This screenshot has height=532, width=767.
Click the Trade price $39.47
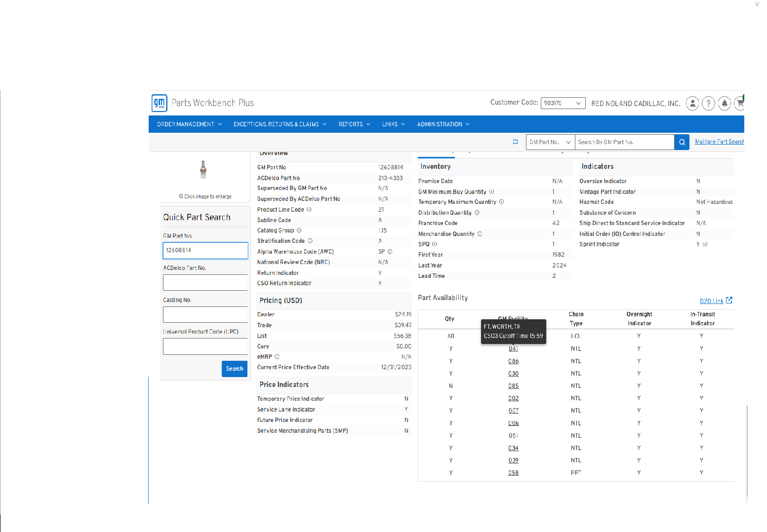pos(403,325)
